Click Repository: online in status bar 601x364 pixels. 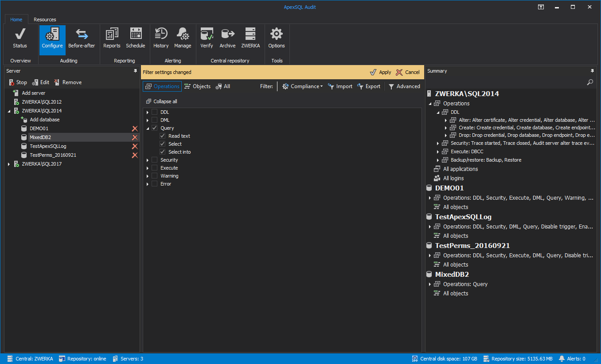pyautogui.click(x=82, y=359)
